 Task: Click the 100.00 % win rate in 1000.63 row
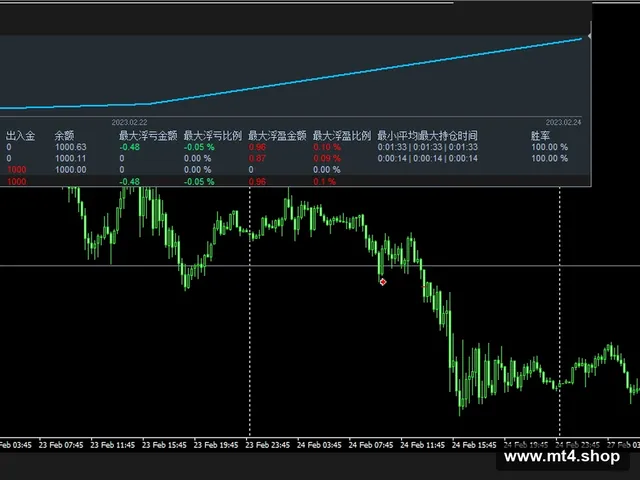click(549, 147)
